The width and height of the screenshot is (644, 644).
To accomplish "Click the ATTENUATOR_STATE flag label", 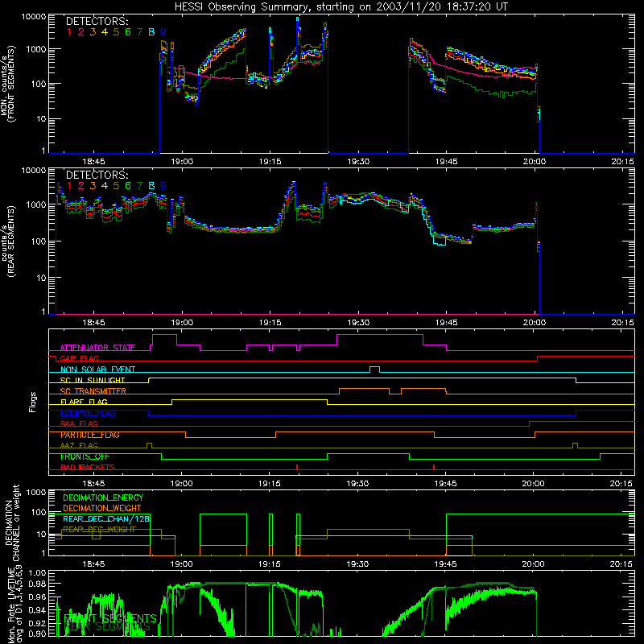I will pyautogui.click(x=97, y=348).
